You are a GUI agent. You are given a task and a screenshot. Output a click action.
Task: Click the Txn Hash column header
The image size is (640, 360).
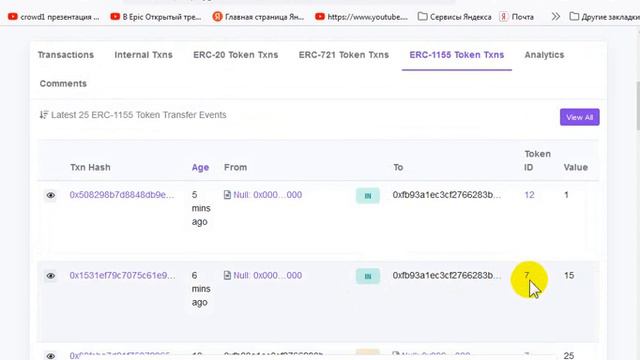click(x=90, y=167)
